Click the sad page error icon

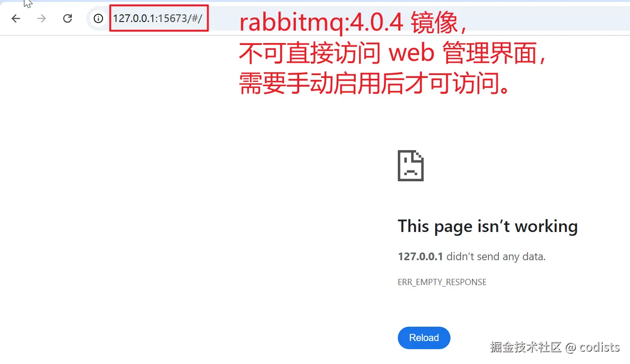[411, 165]
